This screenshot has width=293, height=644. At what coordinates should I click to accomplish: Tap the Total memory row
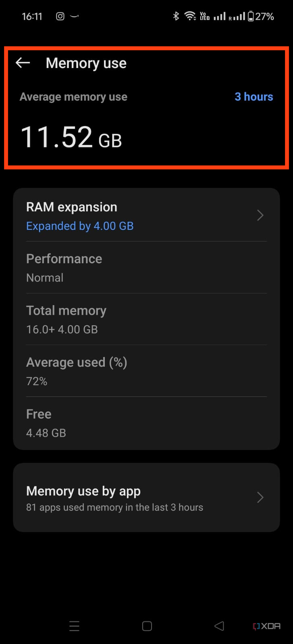tap(146, 319)
